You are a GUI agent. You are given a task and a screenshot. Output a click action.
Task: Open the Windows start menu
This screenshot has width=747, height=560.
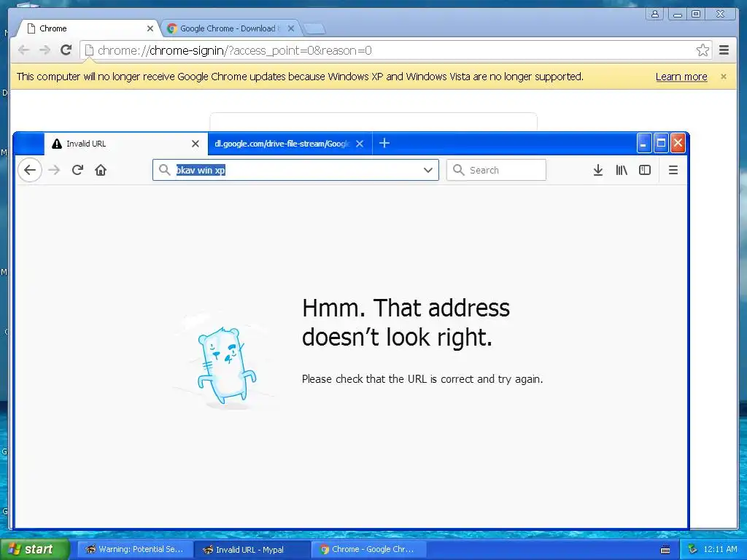35,549
